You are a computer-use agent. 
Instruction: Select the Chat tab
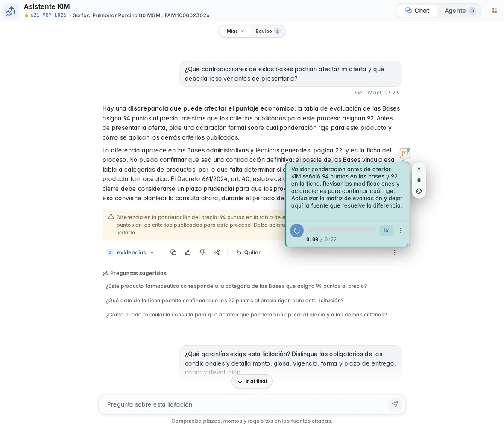coord(417,11)
